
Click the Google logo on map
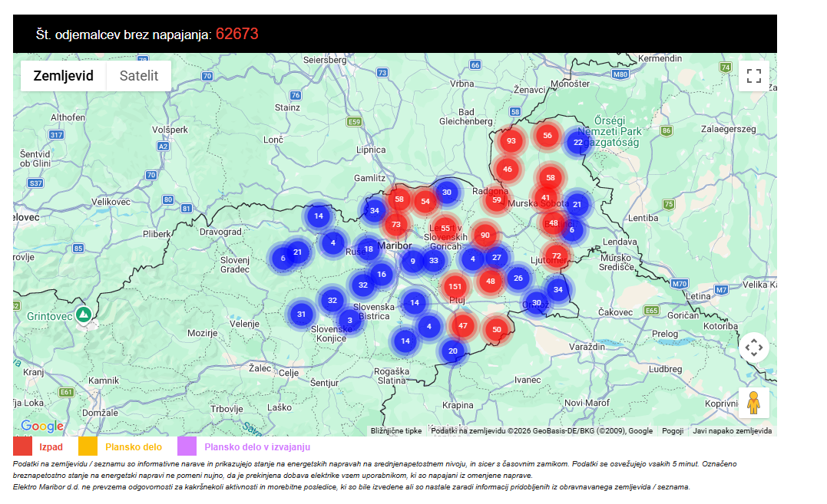tap(42, 427)
